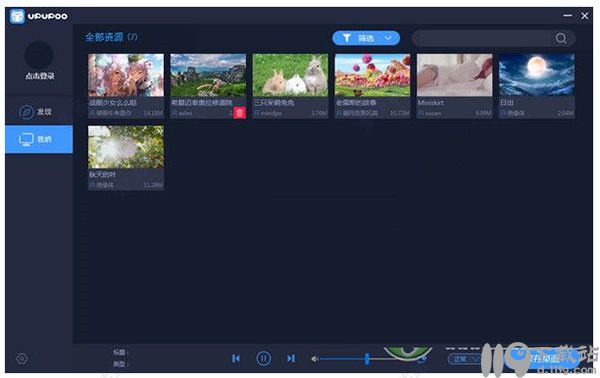
Task: Open the playback mode dropdown at bottom
Action: (x=464, y=358)
